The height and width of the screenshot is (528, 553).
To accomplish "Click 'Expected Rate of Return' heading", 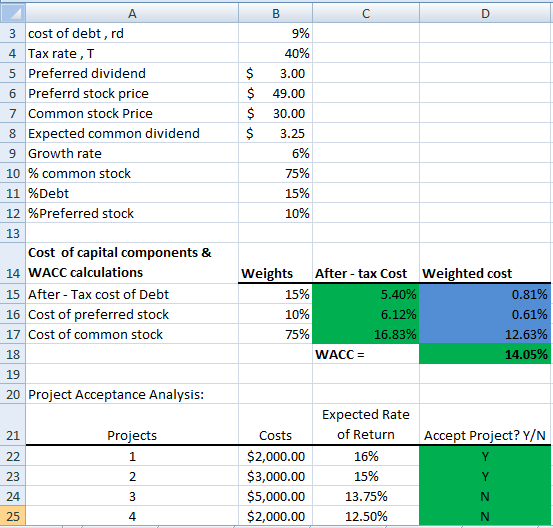I will (x=366, y=424).
